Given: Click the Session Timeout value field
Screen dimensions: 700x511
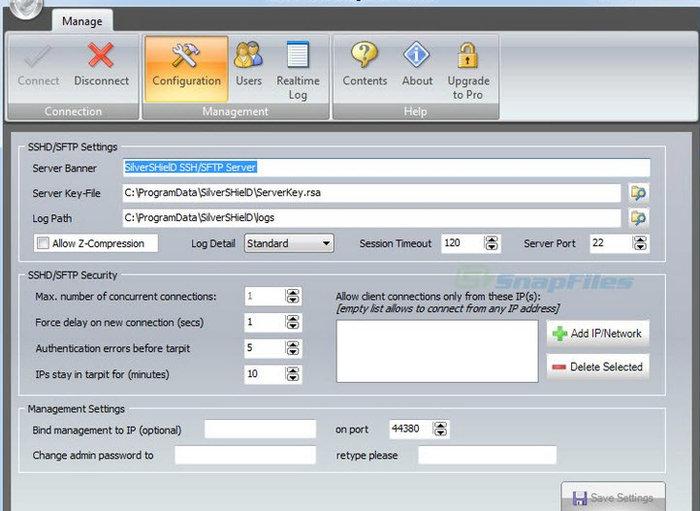Looking at the screenshot, I should 463,243.
